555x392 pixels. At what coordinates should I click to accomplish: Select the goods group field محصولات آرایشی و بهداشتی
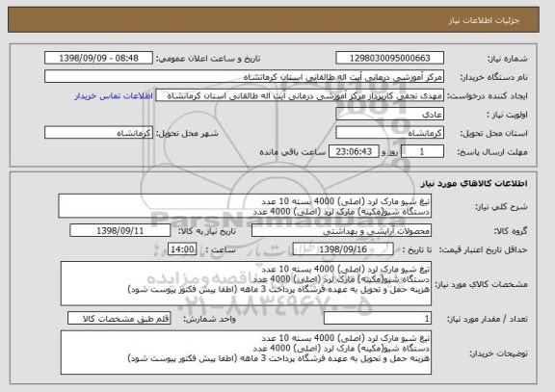click(x=341, y=231)
